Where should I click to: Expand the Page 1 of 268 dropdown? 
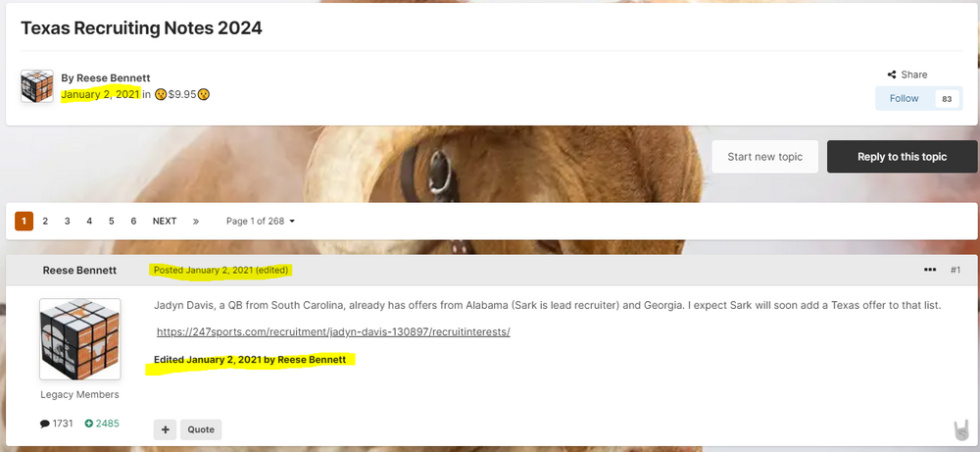[x=261, y=222]
